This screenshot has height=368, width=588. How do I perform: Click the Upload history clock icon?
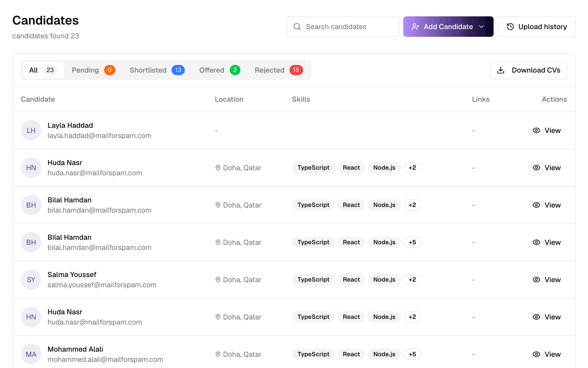click(x=510, y=27)
